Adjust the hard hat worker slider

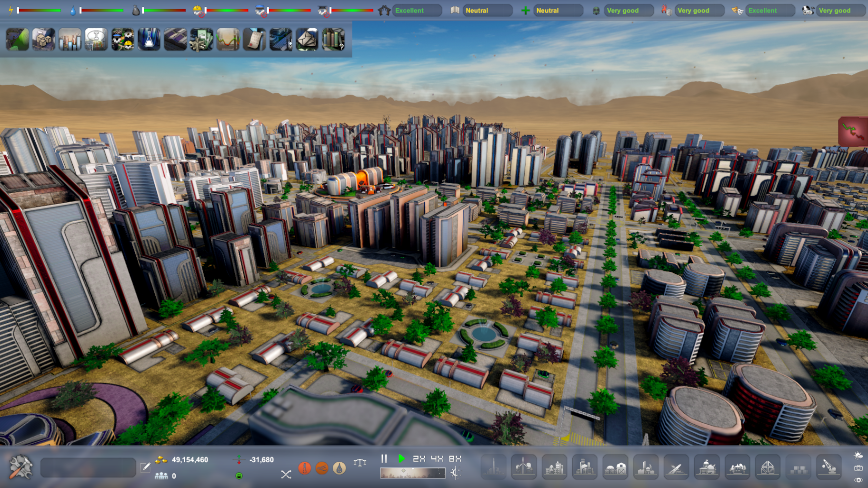pyautogui.click(x=227, y=10)
